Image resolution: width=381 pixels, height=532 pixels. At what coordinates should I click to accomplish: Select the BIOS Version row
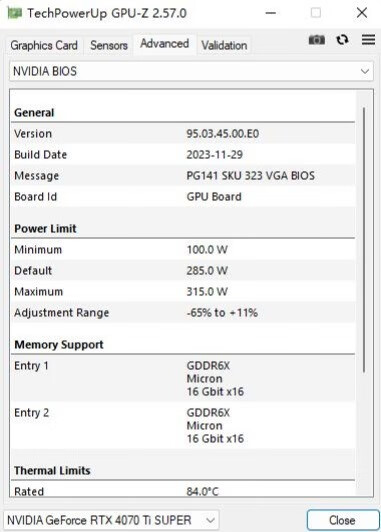(183, 134)
